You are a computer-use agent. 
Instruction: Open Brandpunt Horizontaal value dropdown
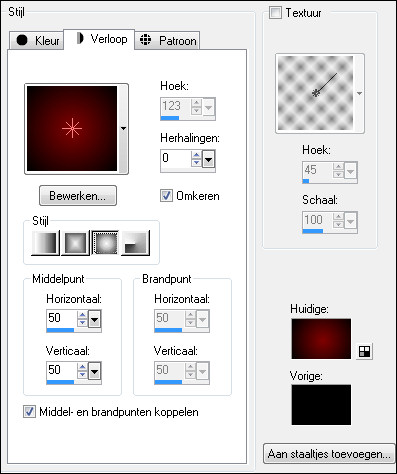pos(203,319)
